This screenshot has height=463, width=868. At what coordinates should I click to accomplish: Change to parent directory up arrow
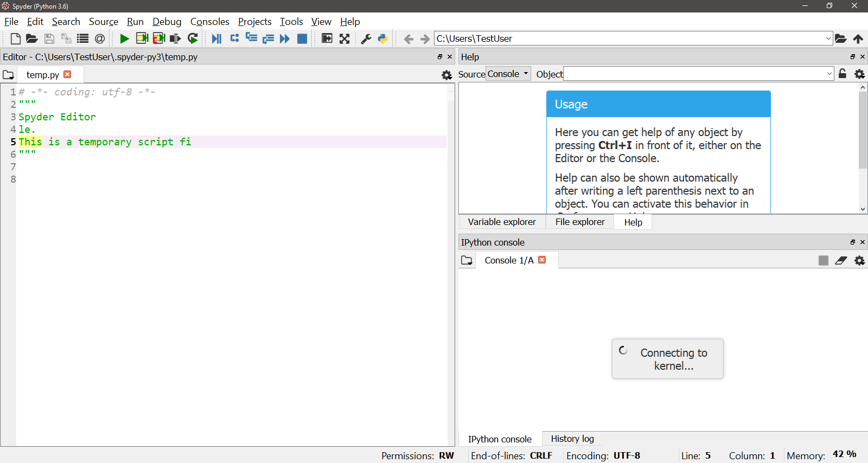point(858,38)
